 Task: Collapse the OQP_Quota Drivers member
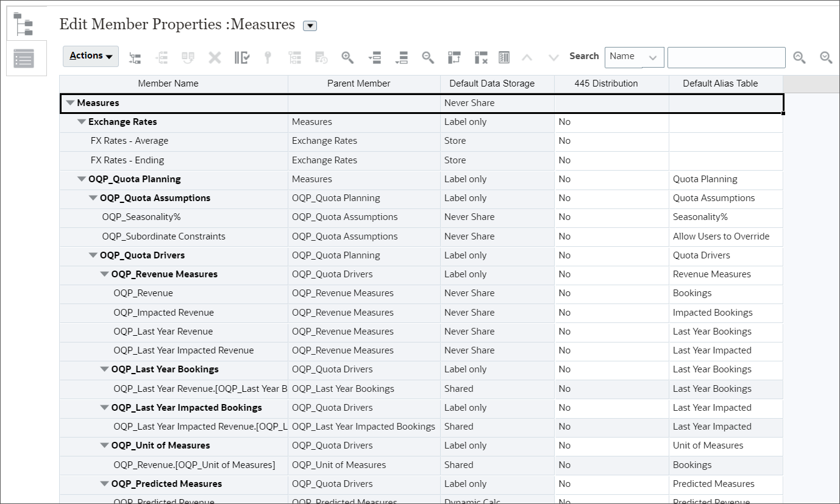(93, 255)
